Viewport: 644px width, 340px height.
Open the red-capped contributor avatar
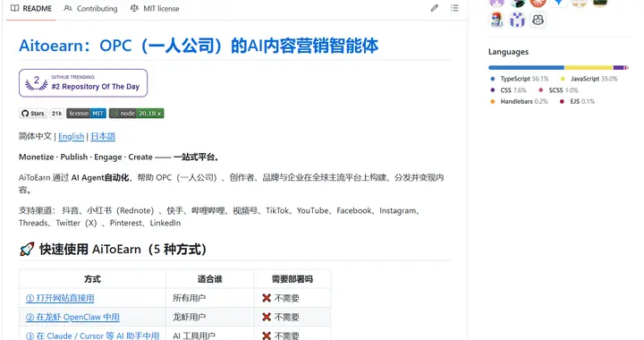point(496,20)
